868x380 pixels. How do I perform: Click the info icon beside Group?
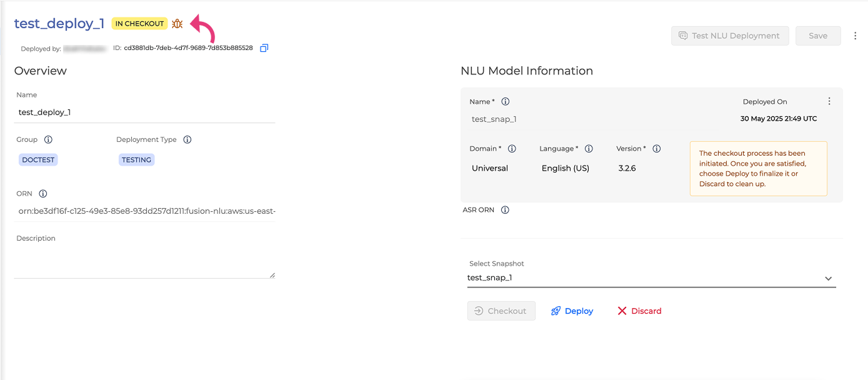coord(48,139)
